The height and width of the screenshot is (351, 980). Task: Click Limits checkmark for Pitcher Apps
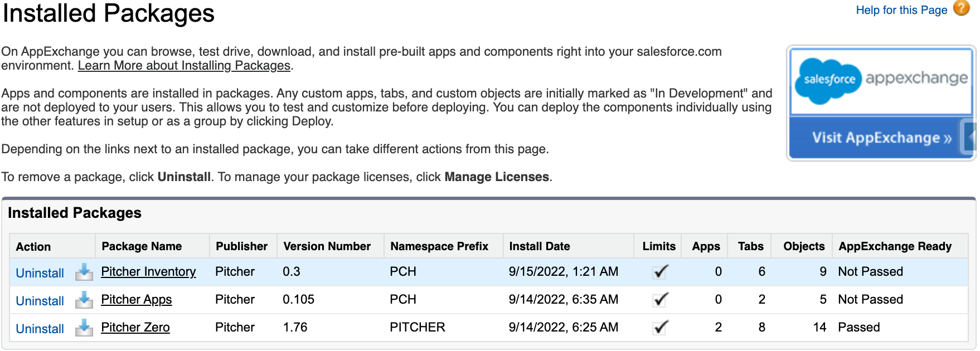coord(661,300)
